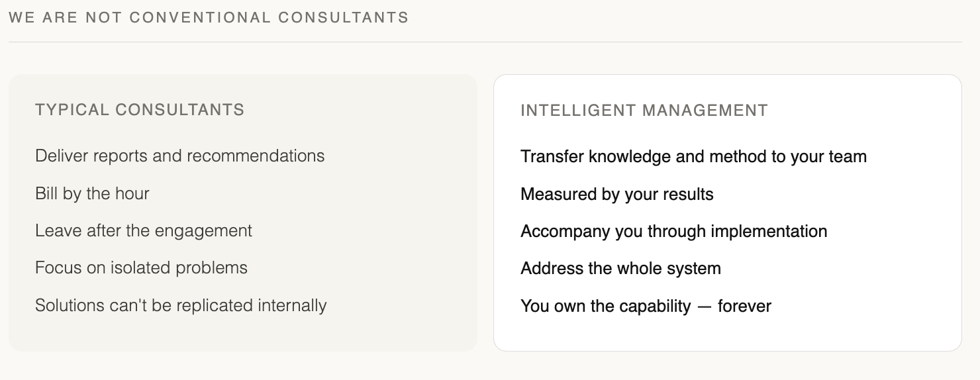
Task: Click the 'Bill by the hour' line
Action: point(92,193)
